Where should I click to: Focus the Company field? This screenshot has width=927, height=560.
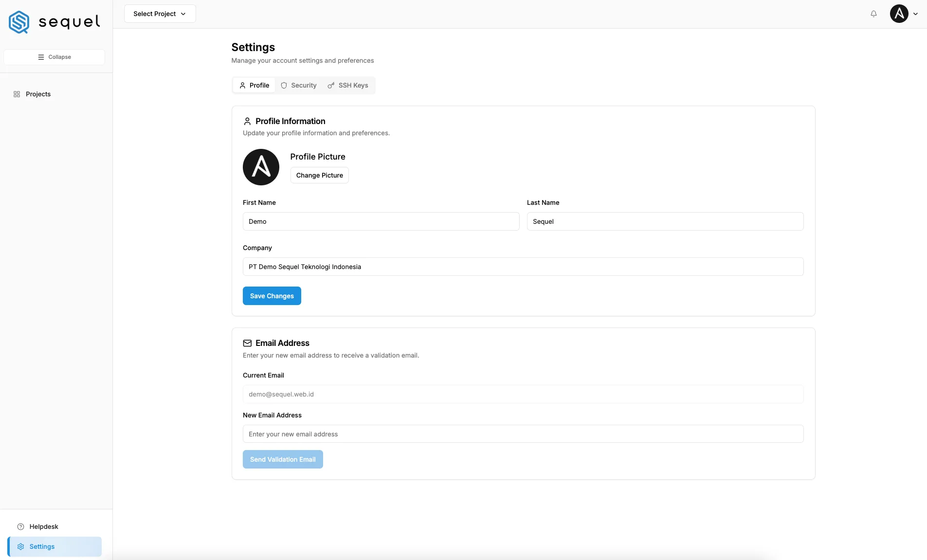523,267
